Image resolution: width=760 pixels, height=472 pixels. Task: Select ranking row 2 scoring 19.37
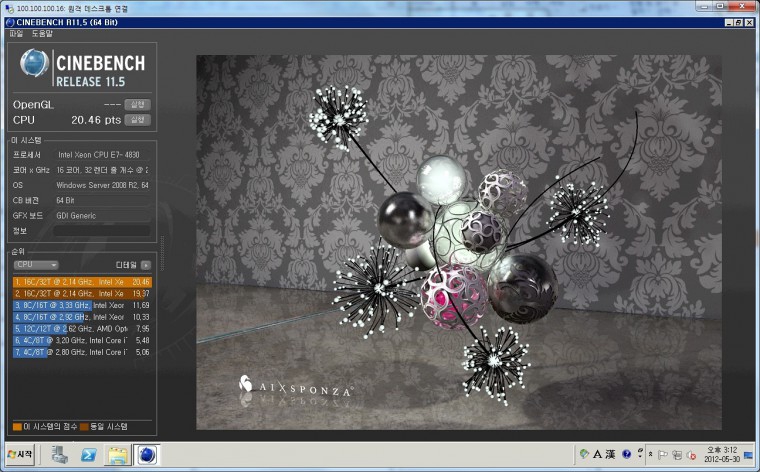coord(82,293)
